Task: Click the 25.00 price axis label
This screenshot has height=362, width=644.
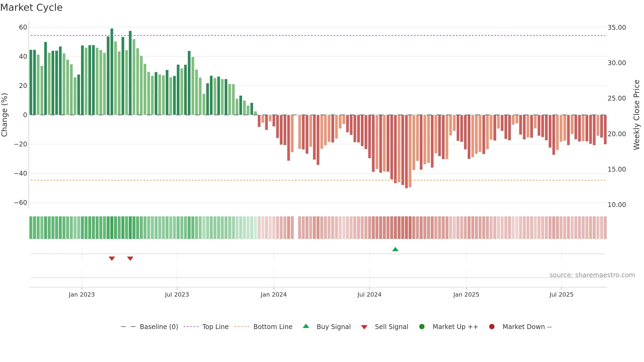Action: coord(617,98)
